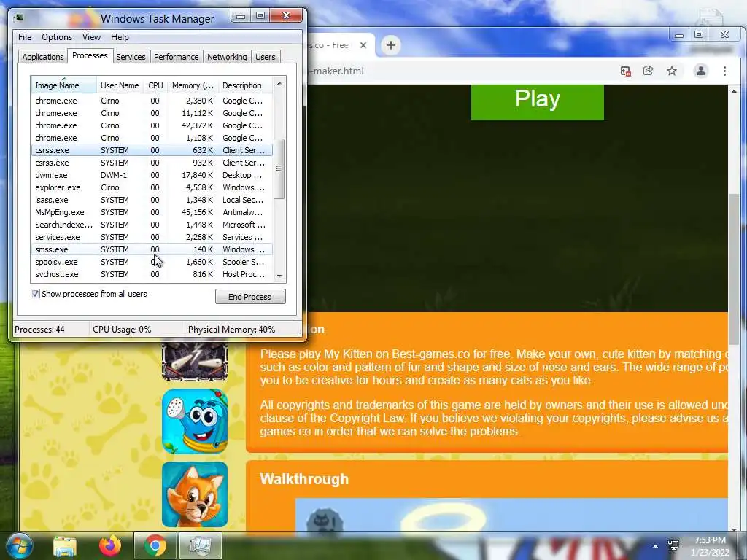Screen dimensions: 747x560
Task: Click Chrome page scroll down arrow
Action: [x=734, y=529]
